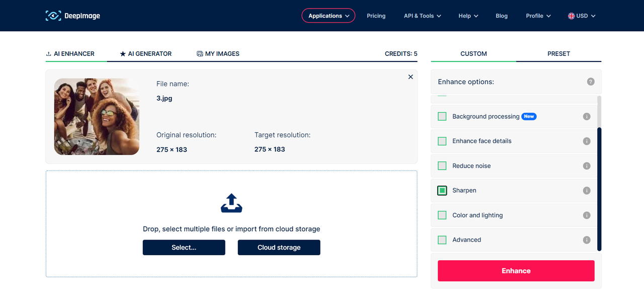
Task: Click info icon next to Sharpen
Action: pyautogui.click(x=586, y=190)
